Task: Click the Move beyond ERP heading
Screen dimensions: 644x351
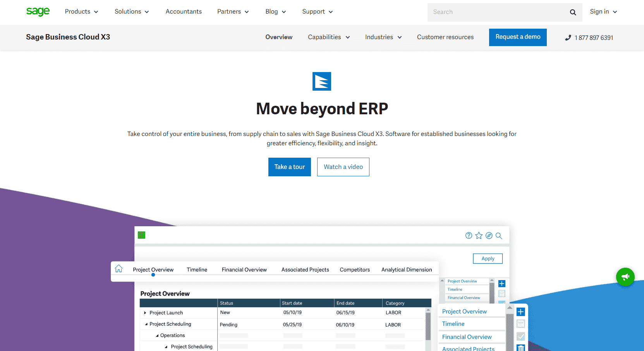Action: pyautogui.click(x=322, y=108)
